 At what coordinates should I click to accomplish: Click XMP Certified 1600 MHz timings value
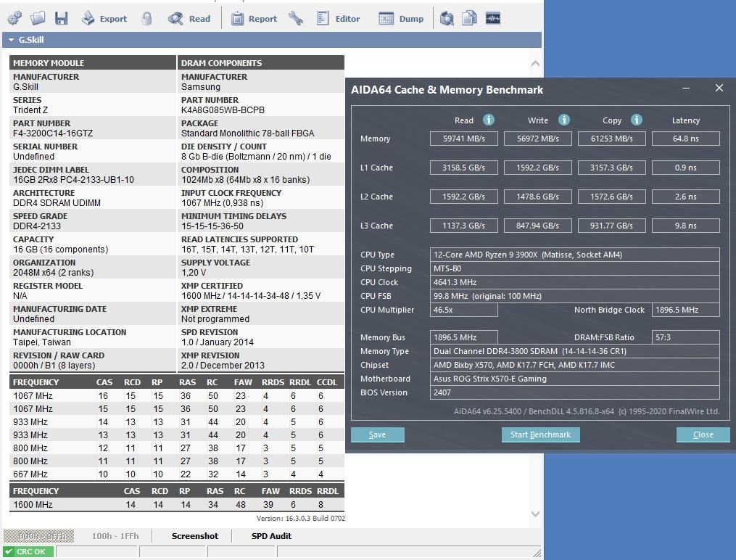(x=251, y=296)
